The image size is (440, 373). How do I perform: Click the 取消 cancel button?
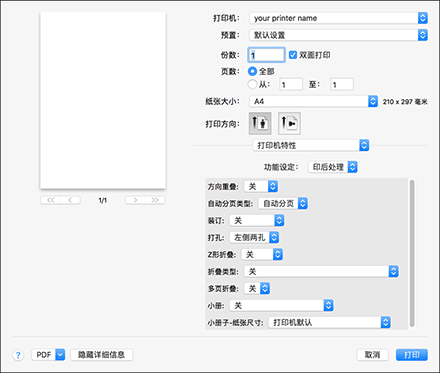(372, 355)
